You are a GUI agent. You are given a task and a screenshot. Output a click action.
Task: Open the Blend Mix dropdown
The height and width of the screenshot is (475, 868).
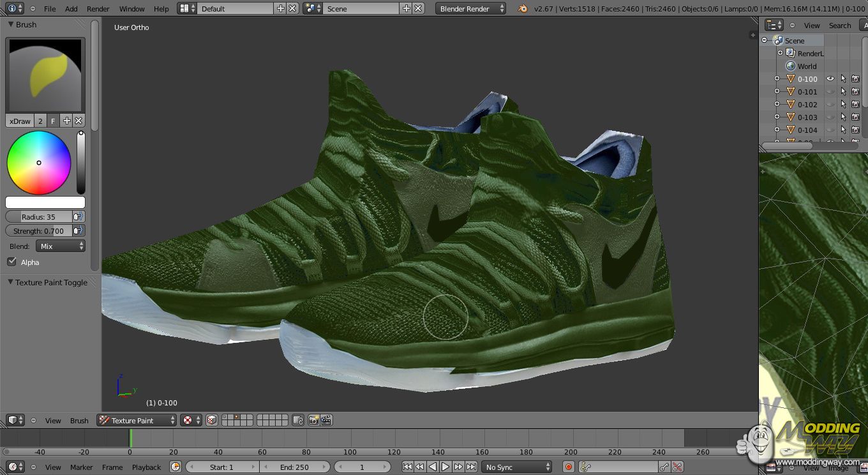tap(61, 246)
